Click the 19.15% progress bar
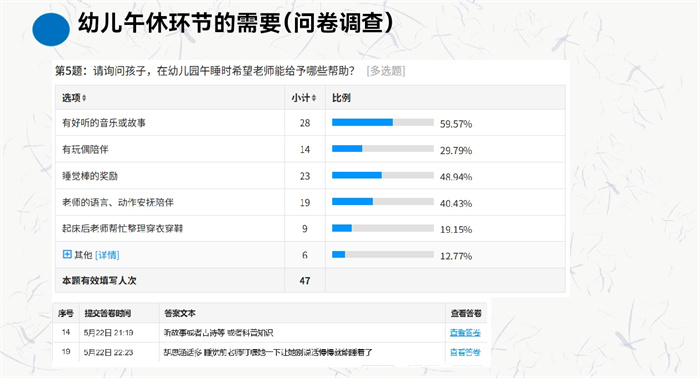Screen dimensions: 700x378 (383, 228)
